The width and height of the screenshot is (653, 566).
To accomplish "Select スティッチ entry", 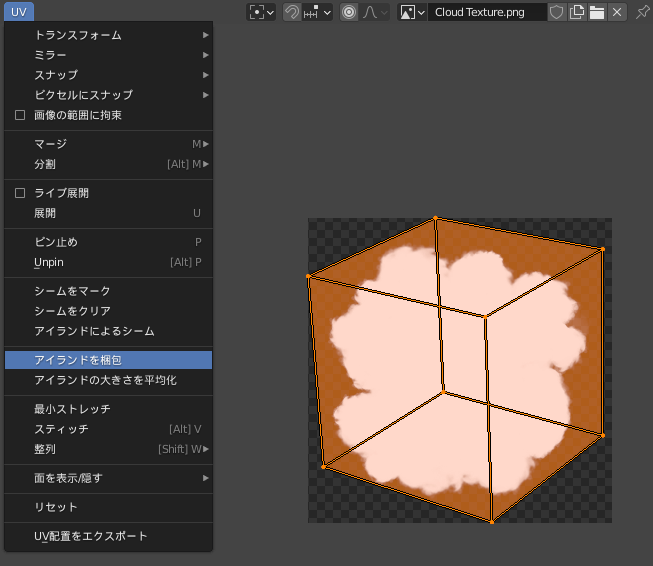I will (108, 429).
